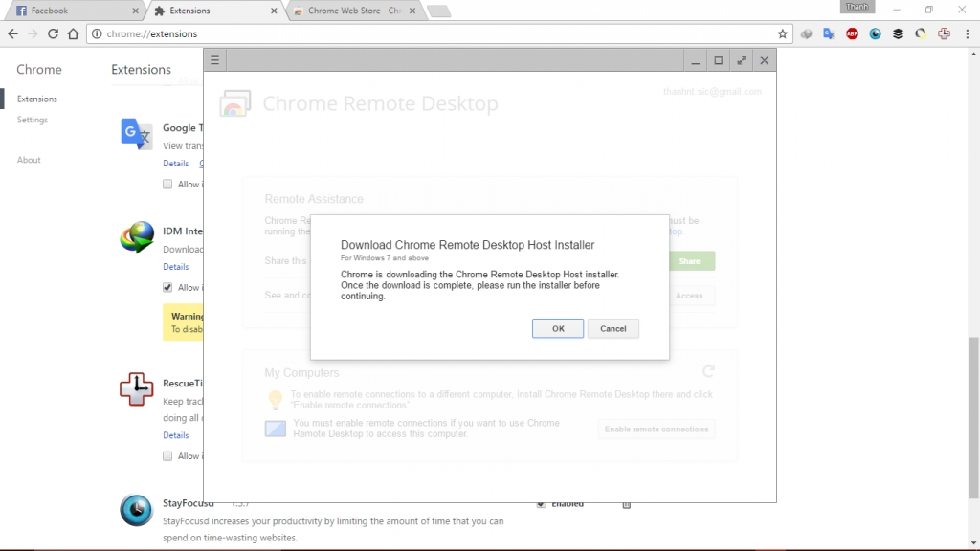
Task: Click the site info icon in address bar
Action: point(97,33)
